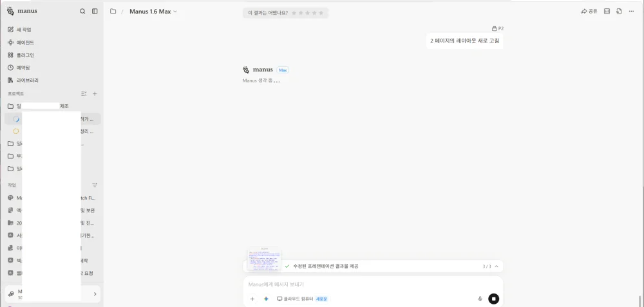Open the running task ending in 허가
Viewport: 644px width, 307px height.
(x=53, y=119)
